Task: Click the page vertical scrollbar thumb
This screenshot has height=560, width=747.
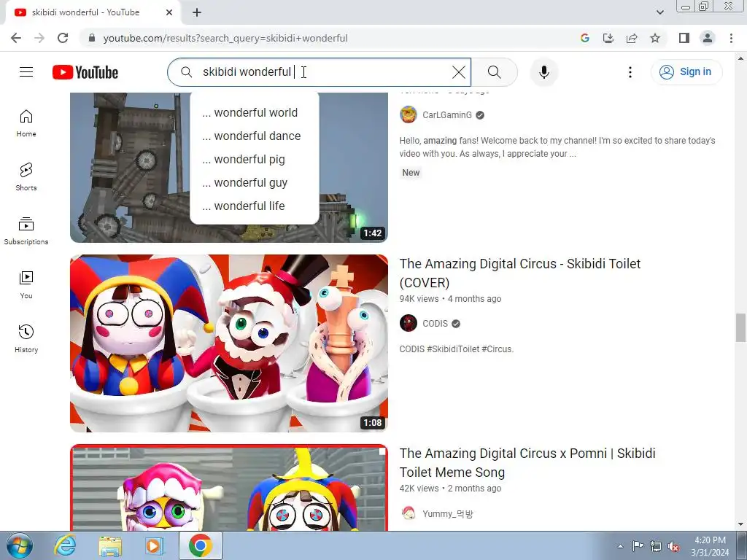Action: click(x=740, y=327)
